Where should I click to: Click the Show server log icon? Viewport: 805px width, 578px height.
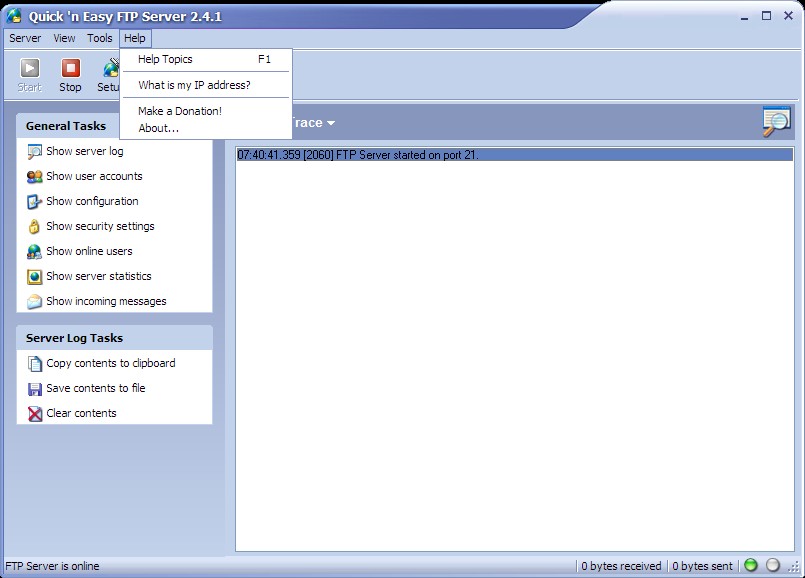pyautogui.click(x=34, y=151)
